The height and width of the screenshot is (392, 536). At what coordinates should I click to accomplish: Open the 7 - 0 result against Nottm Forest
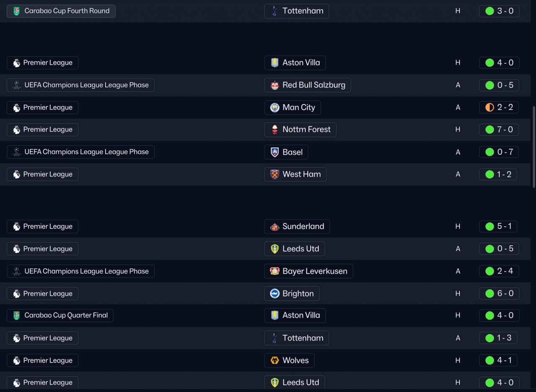(x=499, y=130)
